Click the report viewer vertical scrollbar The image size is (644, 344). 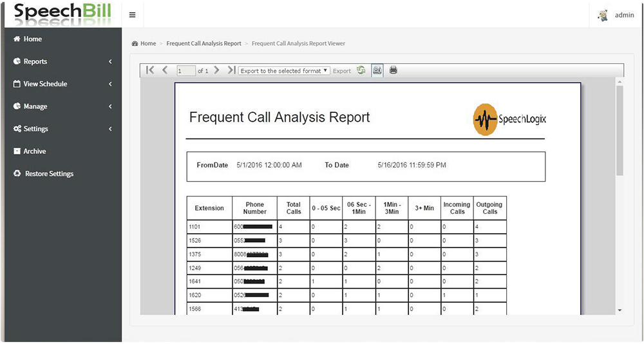pyautogui.click(x=620, y=129)
